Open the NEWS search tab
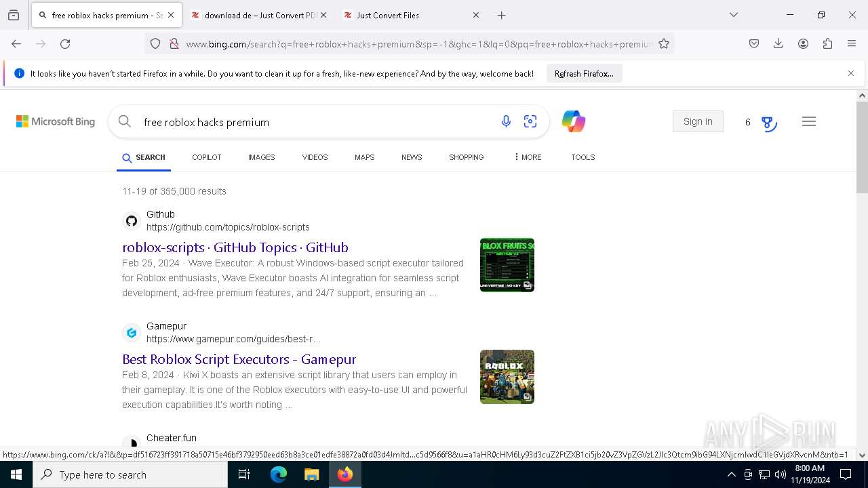This screenshot has width=868, height=488. [x=412, y=157]
